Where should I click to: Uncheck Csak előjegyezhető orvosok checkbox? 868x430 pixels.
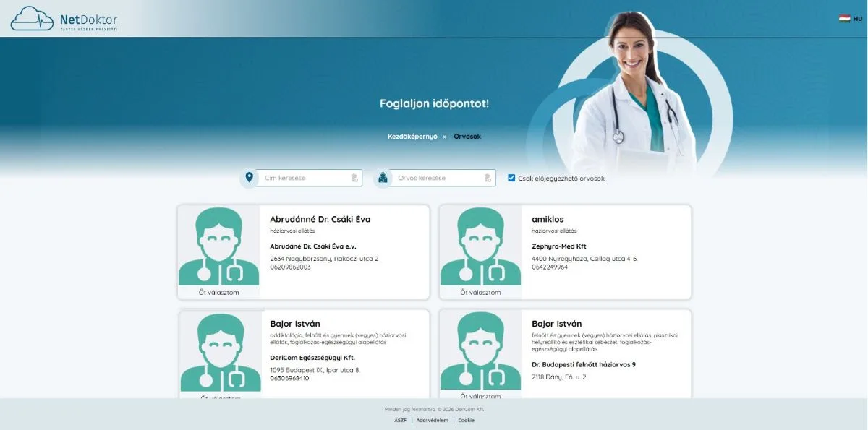(511, 178)
